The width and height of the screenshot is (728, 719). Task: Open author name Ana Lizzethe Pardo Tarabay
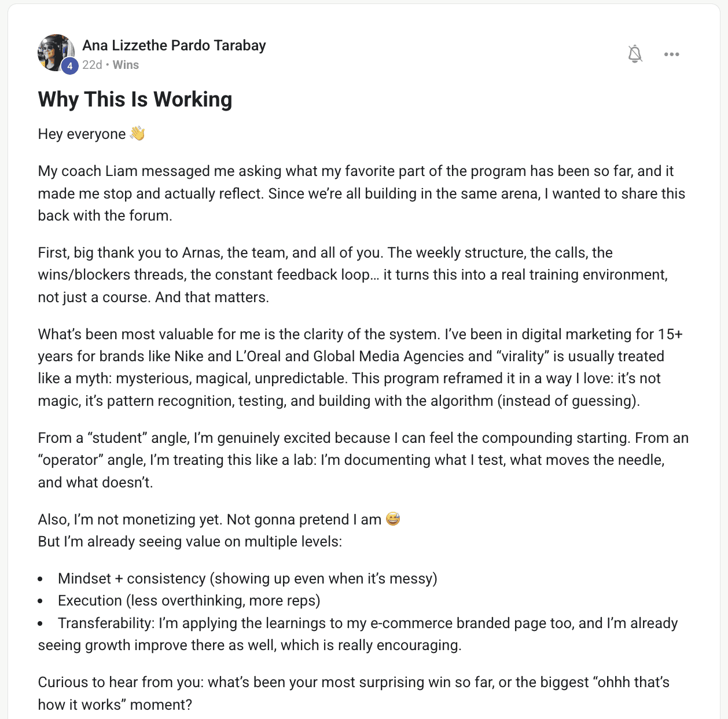pyautogui.click(x=174, y=45)
